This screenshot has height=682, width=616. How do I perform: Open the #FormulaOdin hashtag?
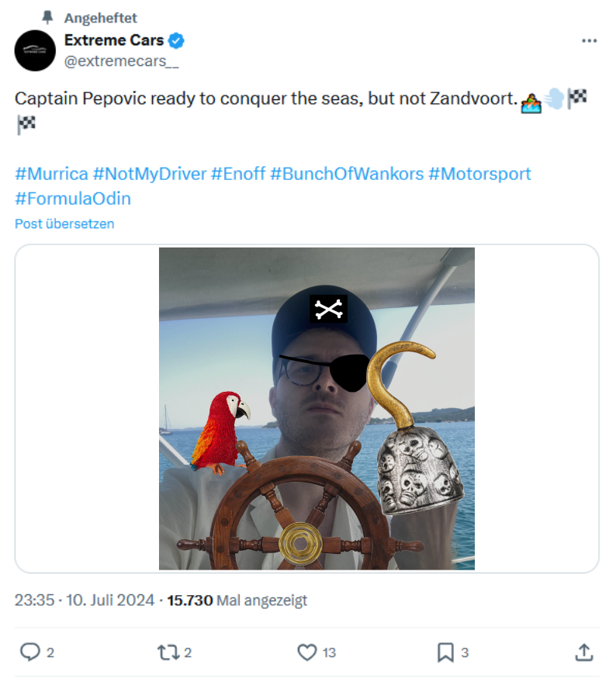(73, 198)
